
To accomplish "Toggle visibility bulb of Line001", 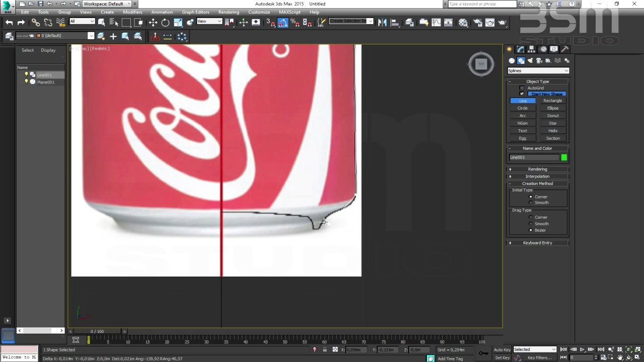I will click(x=26, y=74).
